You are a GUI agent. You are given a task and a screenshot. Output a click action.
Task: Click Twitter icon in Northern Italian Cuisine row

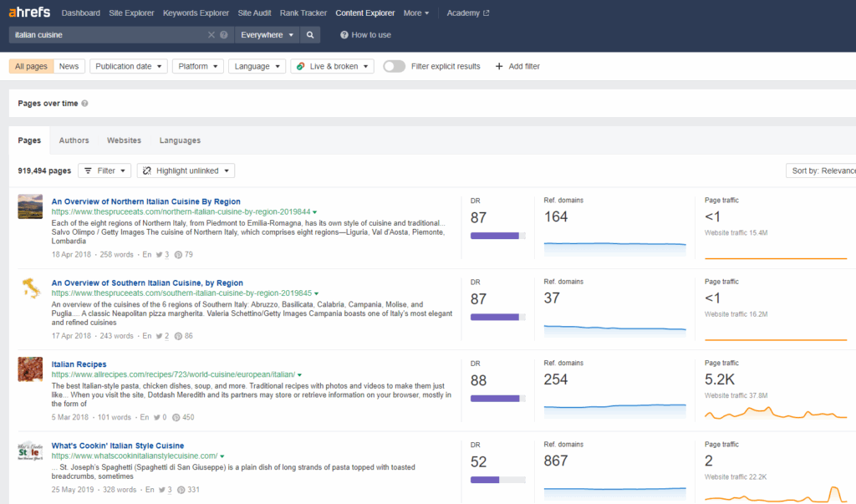tap(160, 254)
